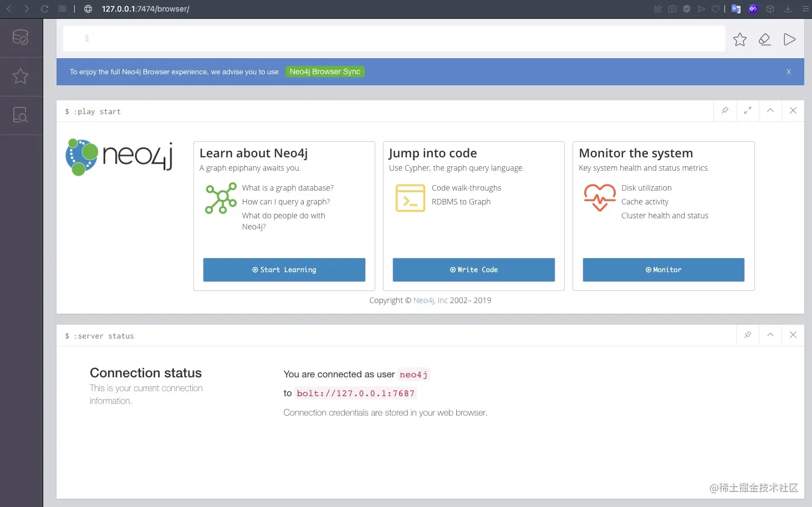The image size is (812, 507).
Task: Go back with the browser back arrow
Action: click(9, 9)
